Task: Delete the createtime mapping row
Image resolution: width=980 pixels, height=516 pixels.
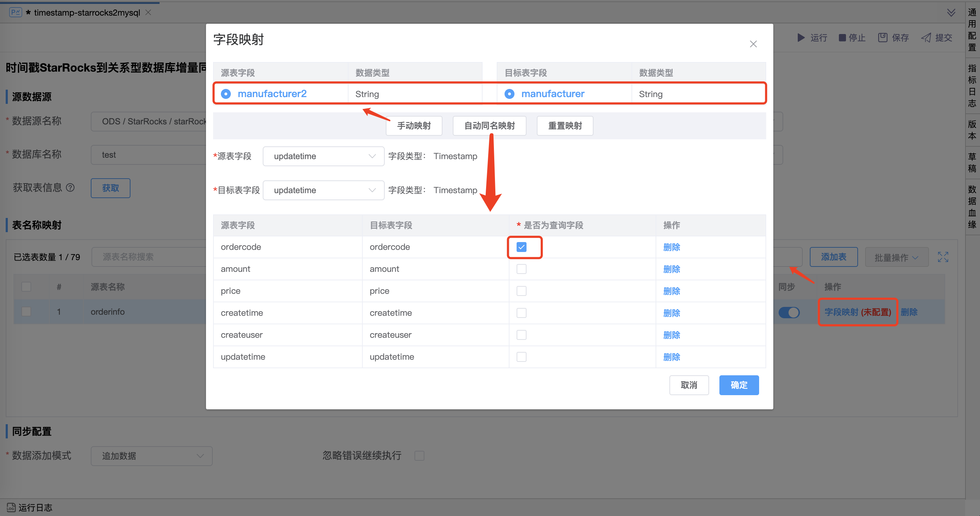Action: pos(672,313)
